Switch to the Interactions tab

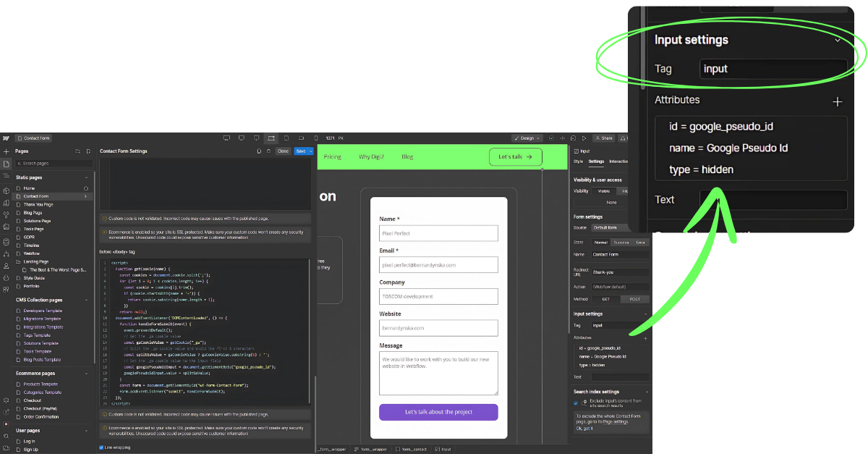618,161
